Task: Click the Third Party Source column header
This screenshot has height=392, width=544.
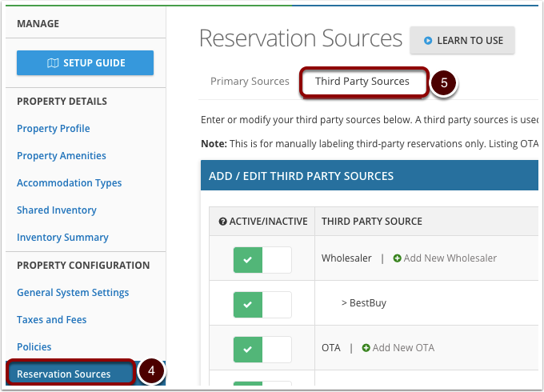Action: point(372,222)
